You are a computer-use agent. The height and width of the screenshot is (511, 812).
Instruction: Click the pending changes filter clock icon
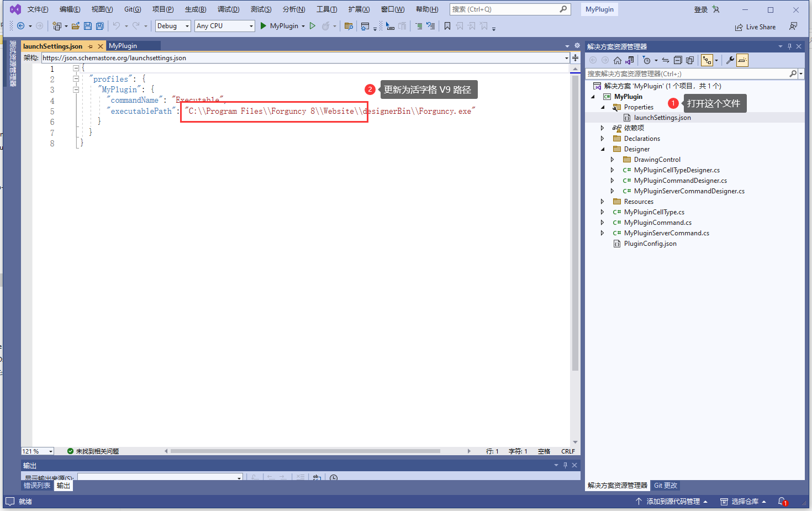click(x=647, y=60)
